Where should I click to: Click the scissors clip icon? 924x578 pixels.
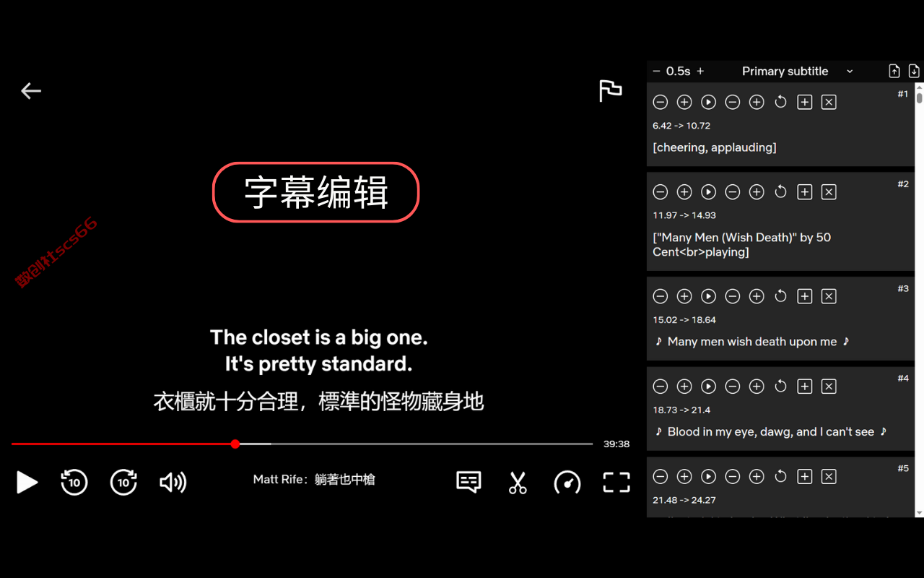[x=518, y=482]
